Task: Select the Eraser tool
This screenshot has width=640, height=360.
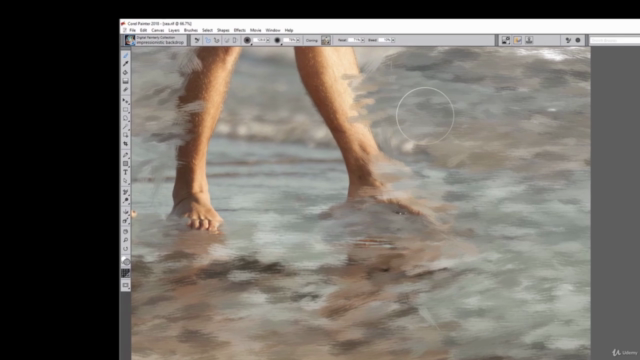Action: tap(125, 89)
